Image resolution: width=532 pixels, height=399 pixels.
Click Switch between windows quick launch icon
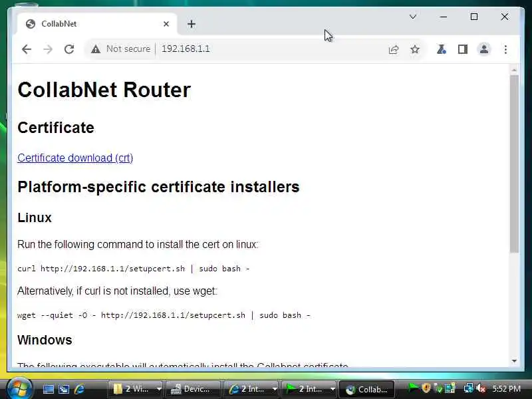coord(64,389)
